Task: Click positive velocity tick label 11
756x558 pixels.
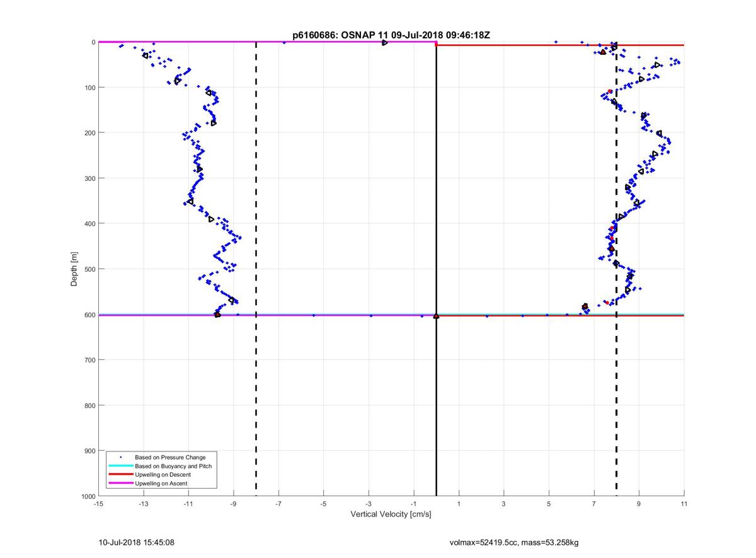Action: [684, 504]
